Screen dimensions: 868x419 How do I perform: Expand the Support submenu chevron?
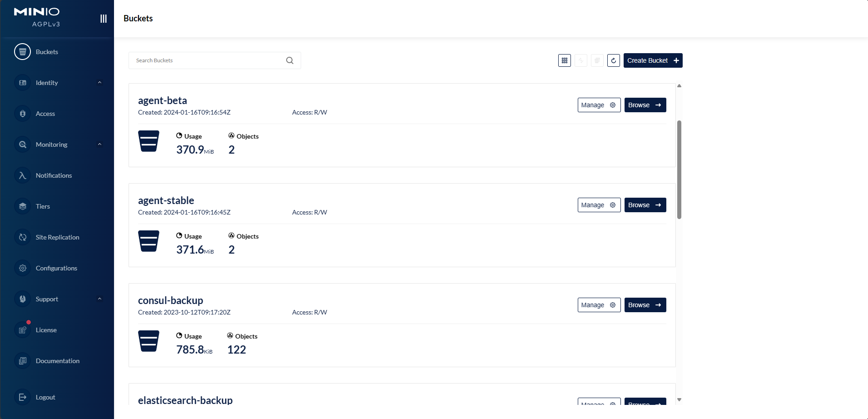[99, 299]
